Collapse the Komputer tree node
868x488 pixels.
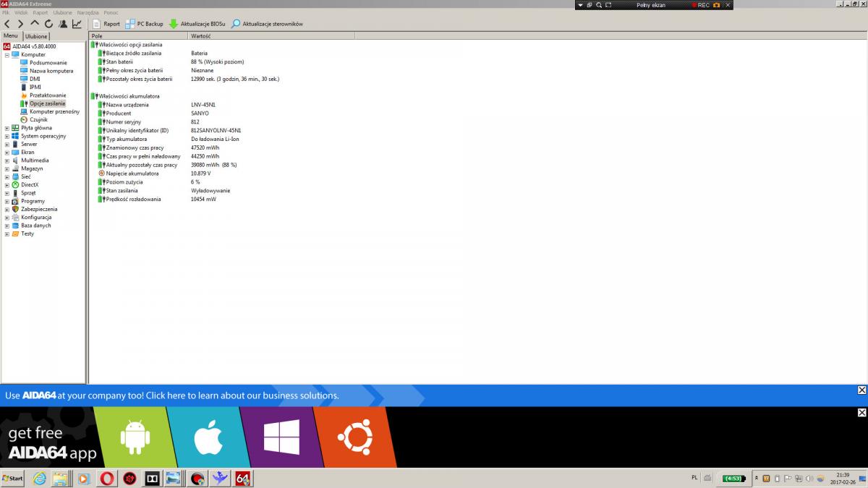pyautogui.click(x=7, y=55)
